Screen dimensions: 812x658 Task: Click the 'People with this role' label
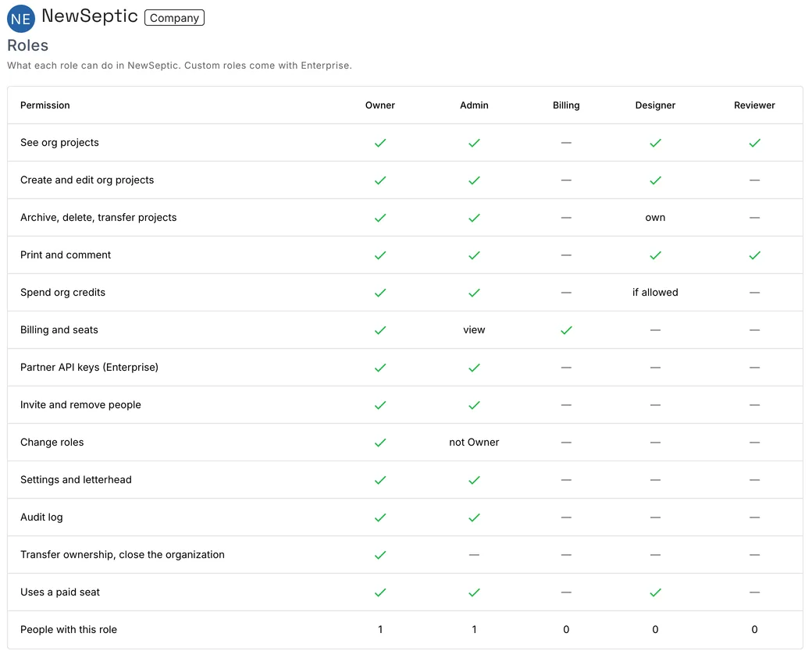click(x=69, y=630)
